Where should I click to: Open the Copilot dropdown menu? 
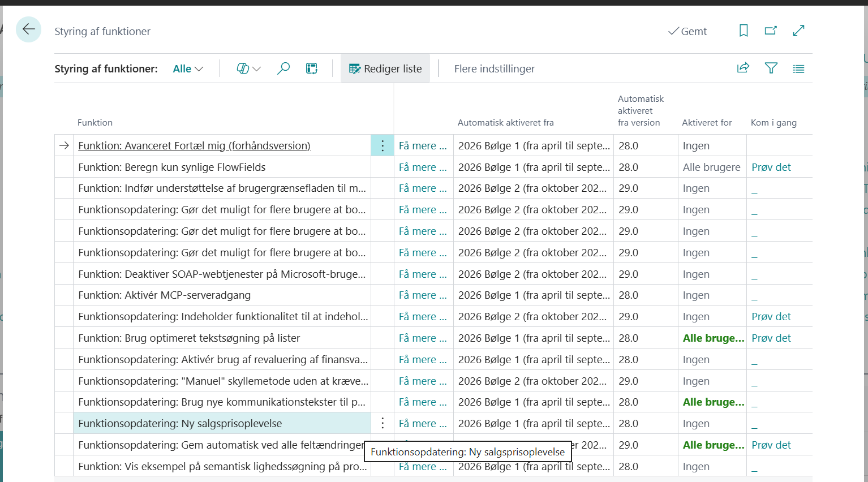point(248,68)
